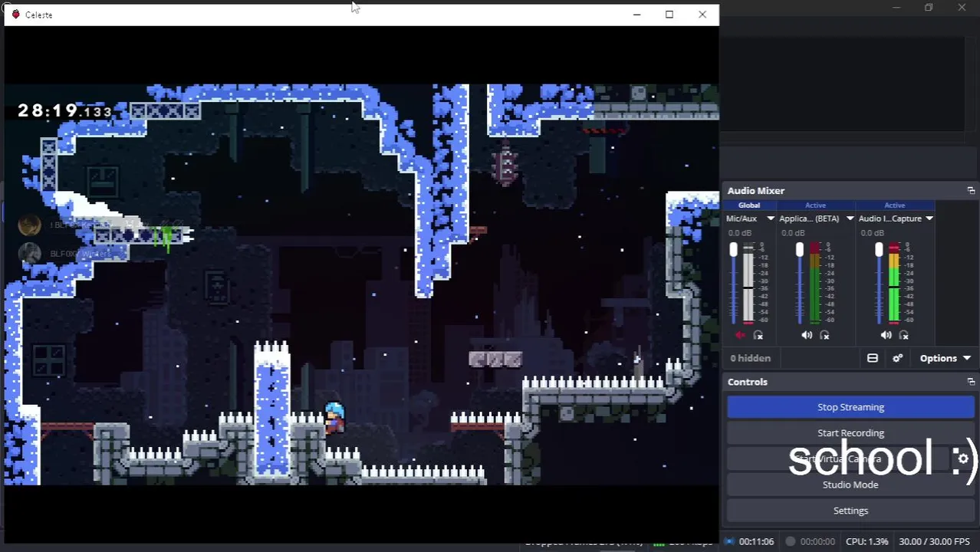
Task: Toggle Application Audio headphone monitoring icon
Action: click(x=825, y=335)
